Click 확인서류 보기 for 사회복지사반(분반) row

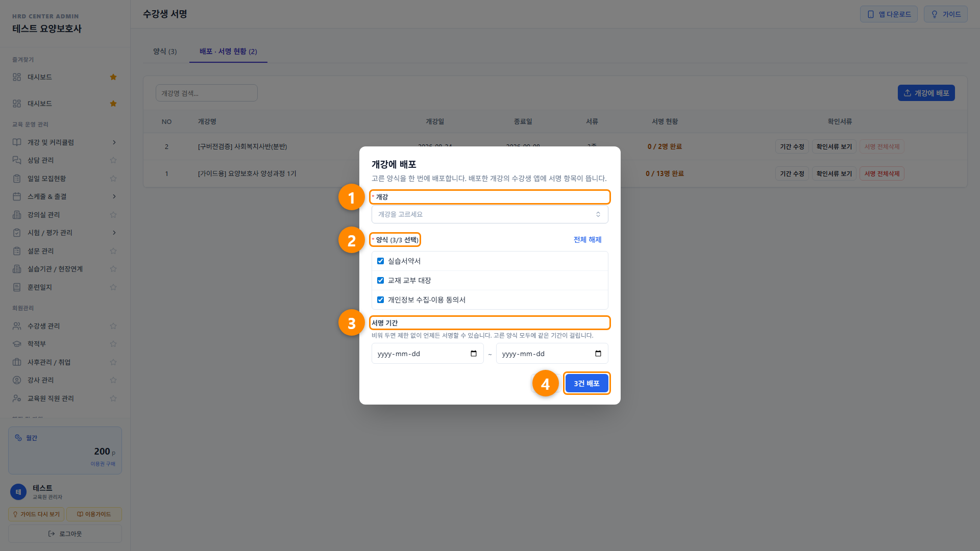834,147
